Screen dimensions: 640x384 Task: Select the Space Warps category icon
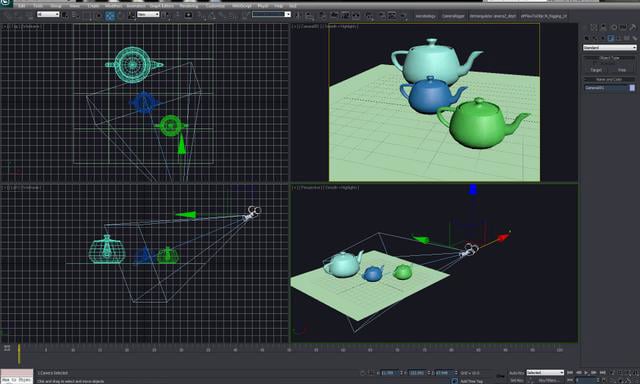pyautogui.click(x=626, y=38)
